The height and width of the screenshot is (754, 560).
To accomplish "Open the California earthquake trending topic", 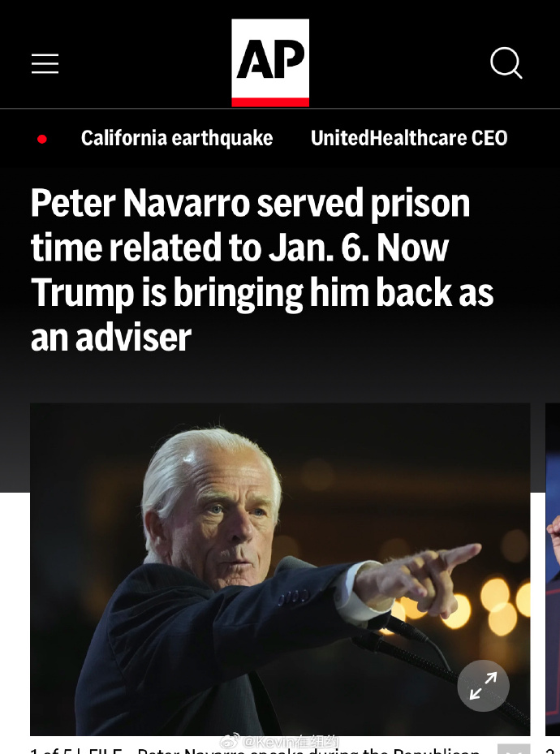I will pos(177,139).
